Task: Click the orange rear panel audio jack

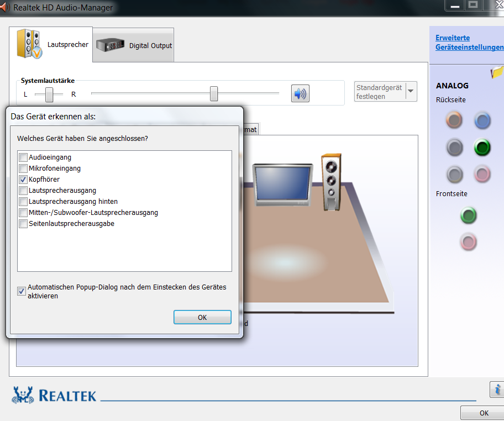Action: tap(454, 120)
